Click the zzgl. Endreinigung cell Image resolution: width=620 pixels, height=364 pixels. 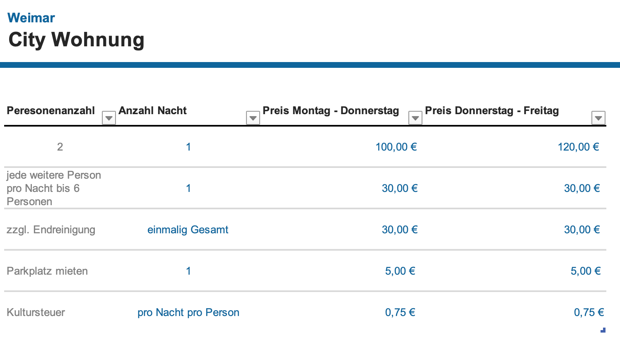(51, 230)
